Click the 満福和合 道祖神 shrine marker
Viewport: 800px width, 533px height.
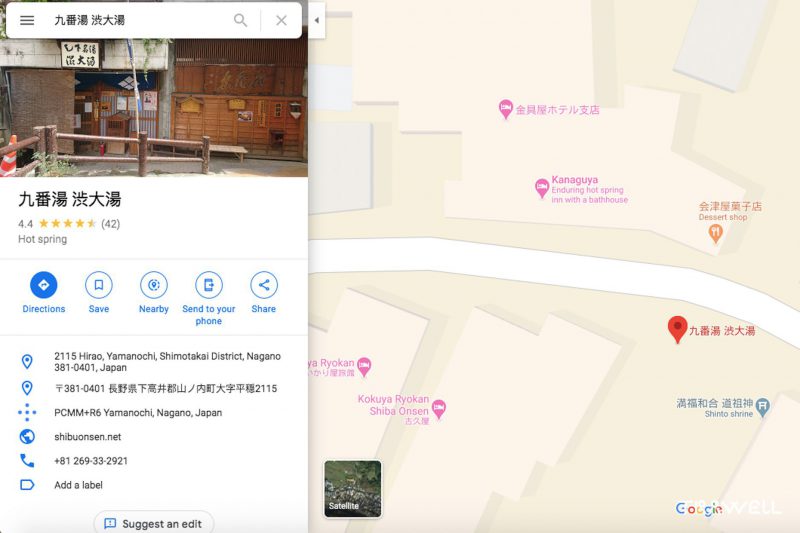coord(762,408)
